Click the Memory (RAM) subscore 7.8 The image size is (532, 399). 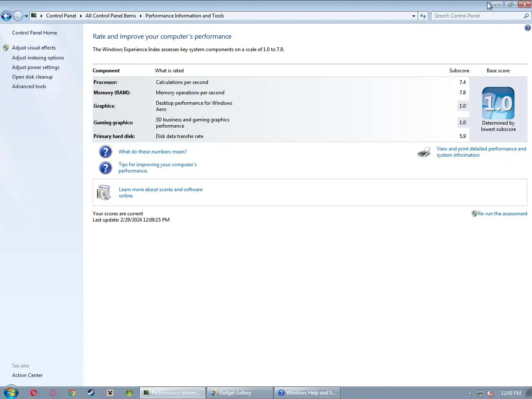(x=463, y=93)
